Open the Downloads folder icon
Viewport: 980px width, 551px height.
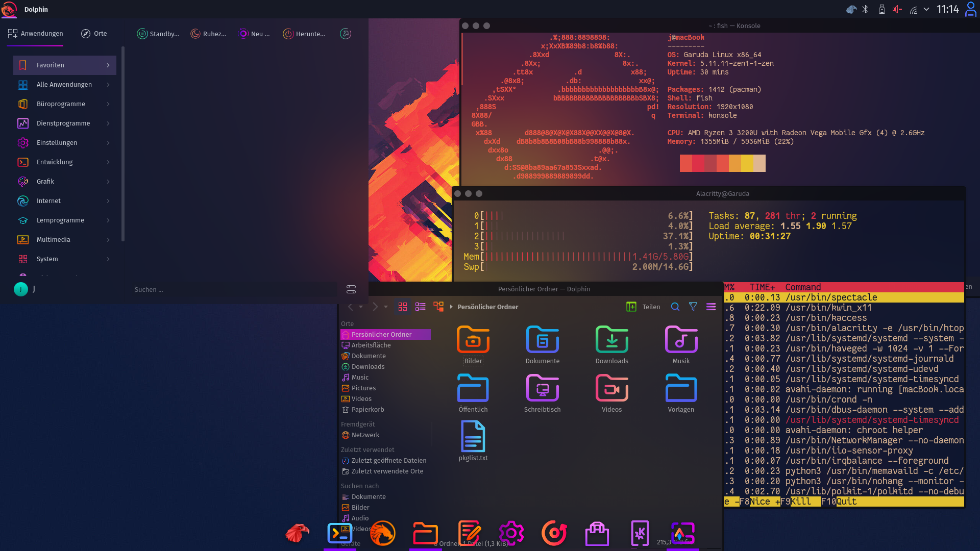pyautogui.click(x=611, y=340)
